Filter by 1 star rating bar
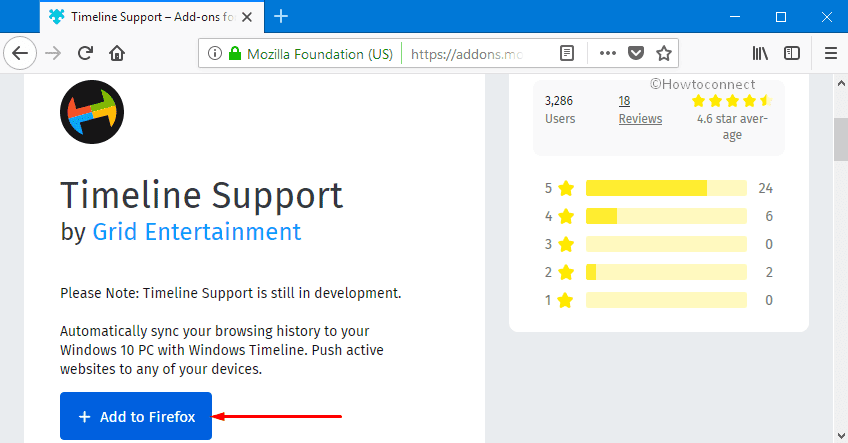Viewport: 848px width, 443px height. coord(666,300)
